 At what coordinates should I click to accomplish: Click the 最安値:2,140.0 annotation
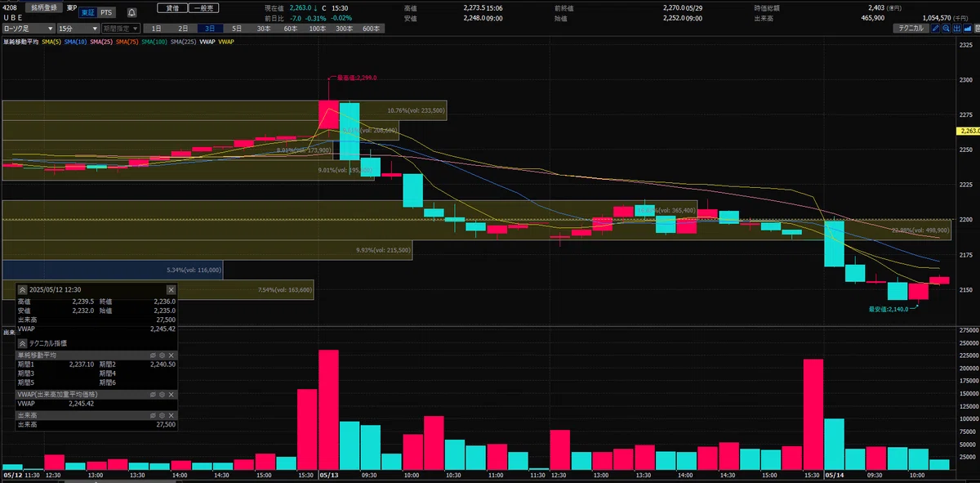coord(887,309)
